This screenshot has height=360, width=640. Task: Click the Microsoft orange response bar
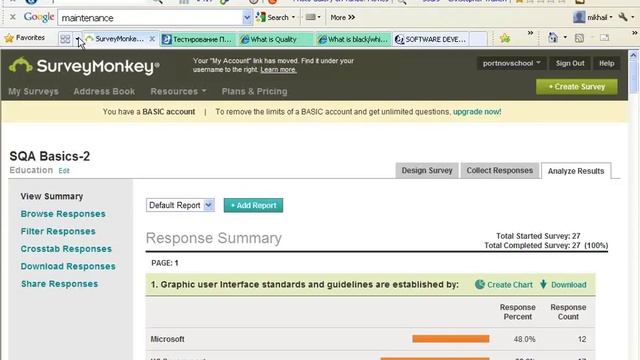pos(451,339)
